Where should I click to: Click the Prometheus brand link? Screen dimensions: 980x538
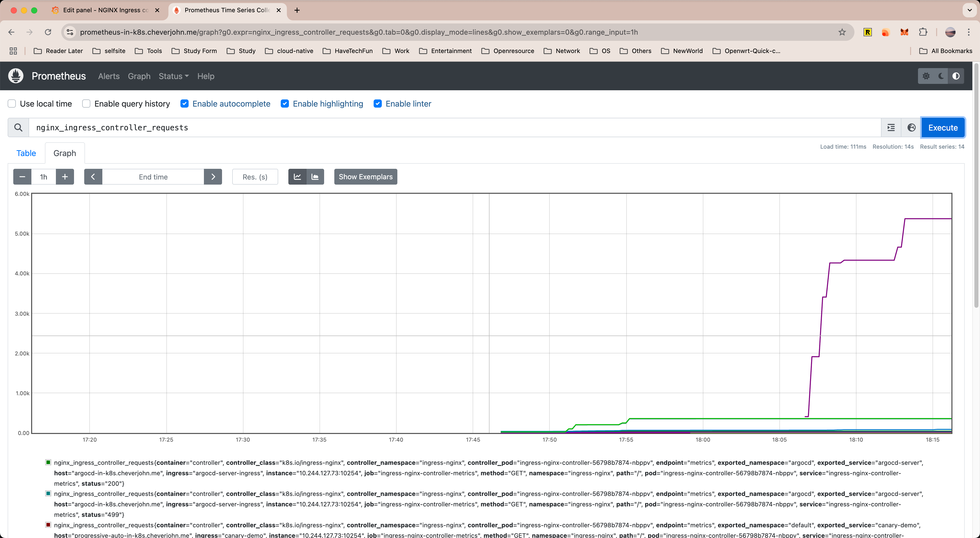59,76
